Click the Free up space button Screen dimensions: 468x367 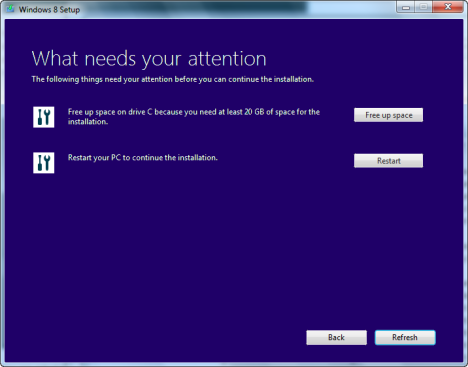pyautogui.click(x=388, y=115)
